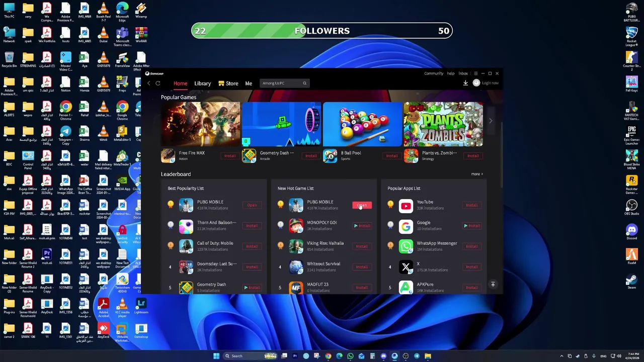Install Plants vs. Zombies
644x362 pixels.
[473, 156]
